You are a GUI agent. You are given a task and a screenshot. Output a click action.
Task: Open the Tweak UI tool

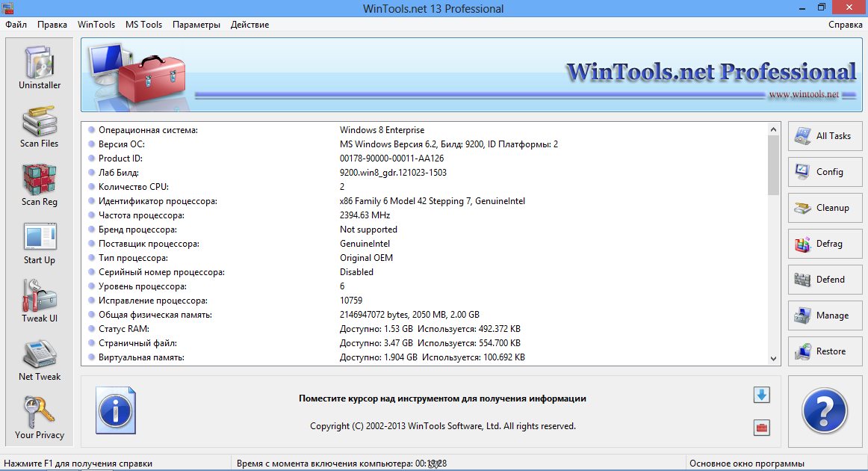click(40, 301)
